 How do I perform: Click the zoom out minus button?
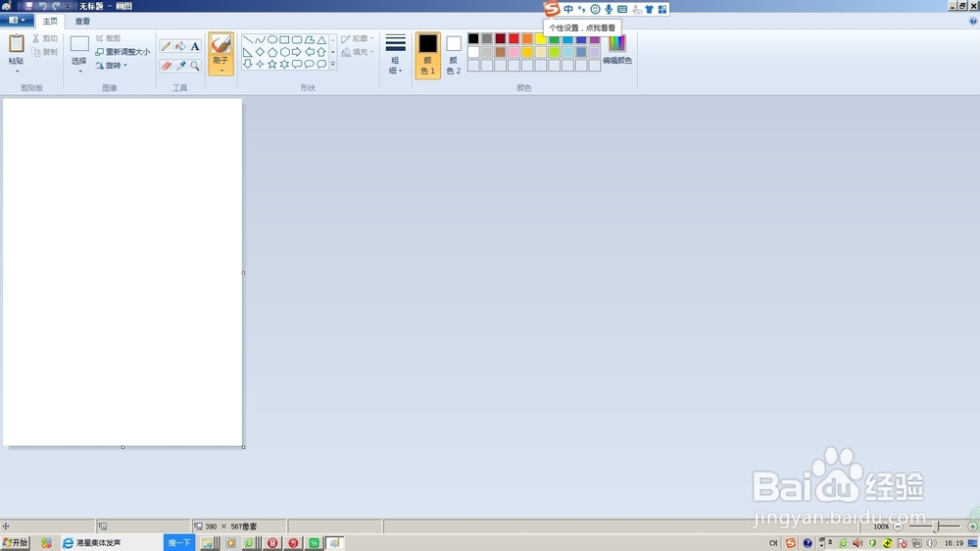click(x=898, y=526)
